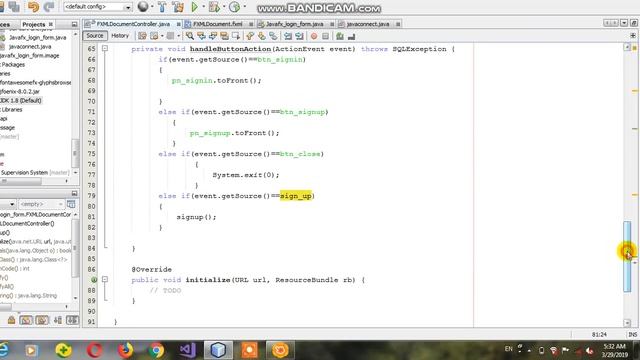Toggle show inherited members in Navigator

[11, 320]
